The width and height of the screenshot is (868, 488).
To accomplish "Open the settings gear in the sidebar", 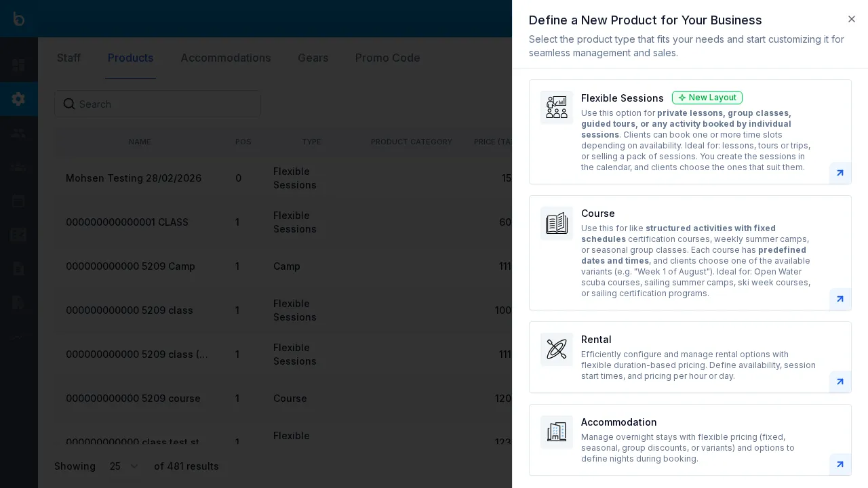I will point(18,99).
